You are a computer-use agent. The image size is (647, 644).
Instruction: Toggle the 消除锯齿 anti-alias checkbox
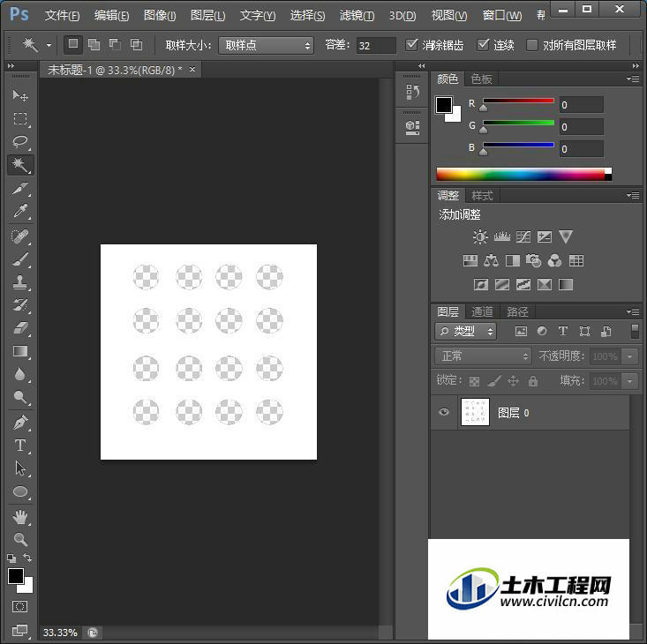point(411,44)
